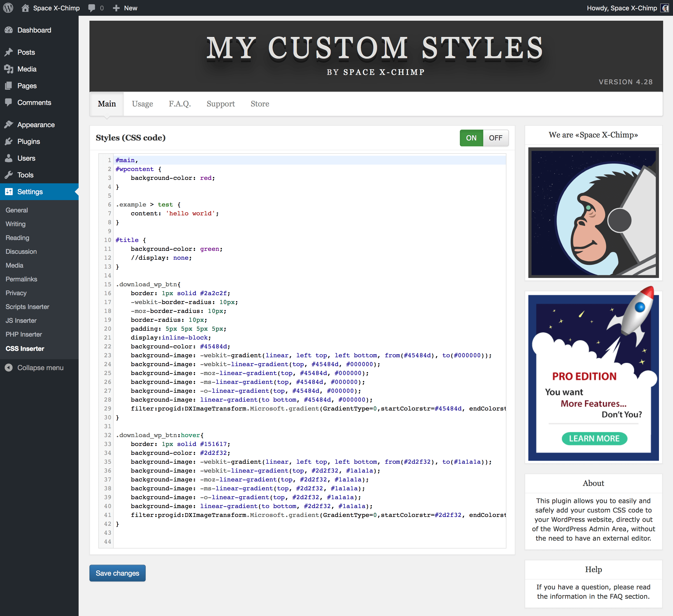The image size is (673, 616).
Task: Open the comments bubble icon in admin bar
Action: coord(91,8)
